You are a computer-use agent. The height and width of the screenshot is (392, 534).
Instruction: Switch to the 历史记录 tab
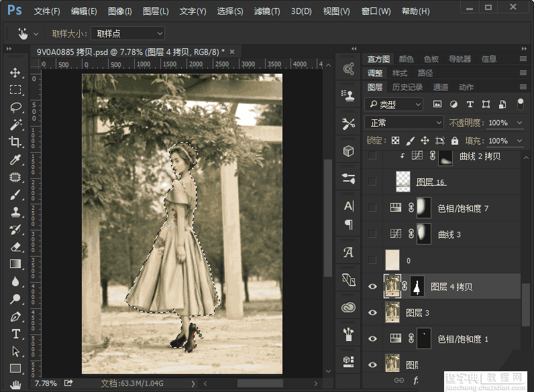point(407,87)
